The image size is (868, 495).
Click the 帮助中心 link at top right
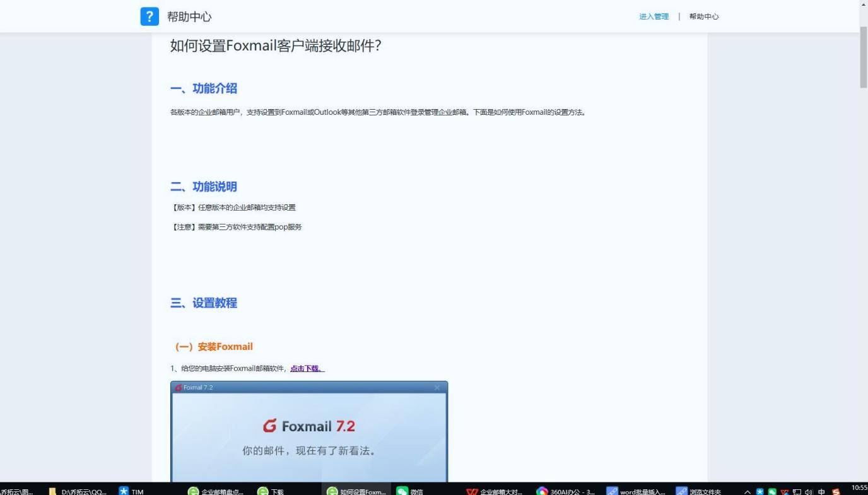pyautogui.click(x=704, y=17)
